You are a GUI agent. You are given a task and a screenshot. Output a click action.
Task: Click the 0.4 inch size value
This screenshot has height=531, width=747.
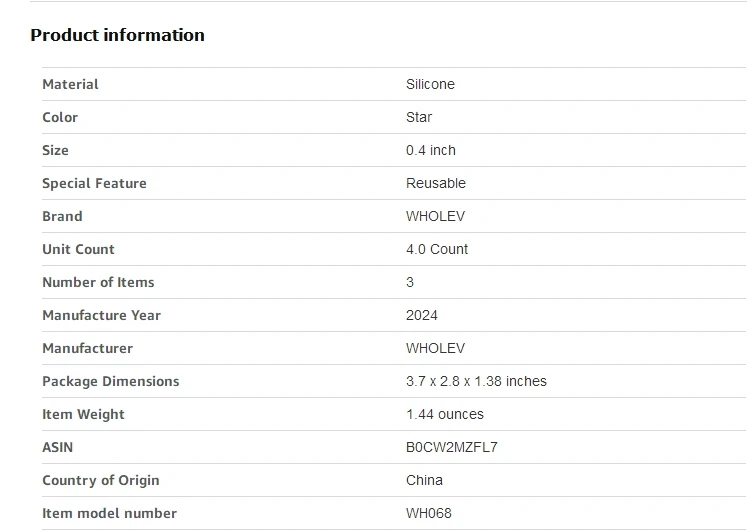click(x=431, y=150)
